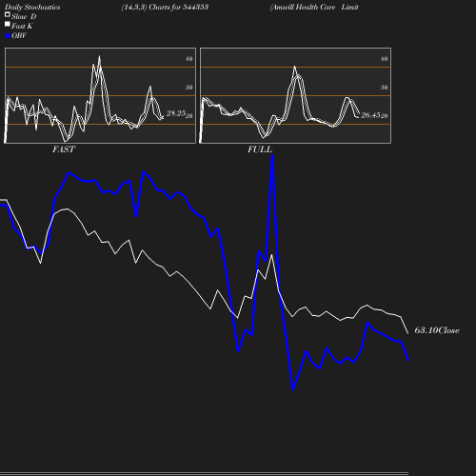Select the 'Daily Stochastics' title text
This screenshot has height=476, width=476.
pyautogui.click(x=32, y=7)
